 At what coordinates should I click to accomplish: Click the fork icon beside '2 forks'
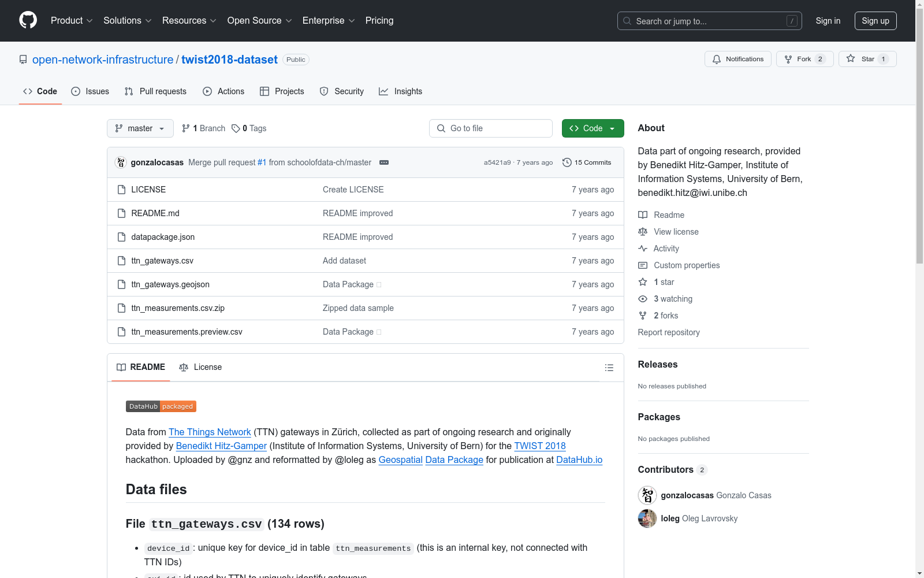pyautogui.click(x=643, y=316)
